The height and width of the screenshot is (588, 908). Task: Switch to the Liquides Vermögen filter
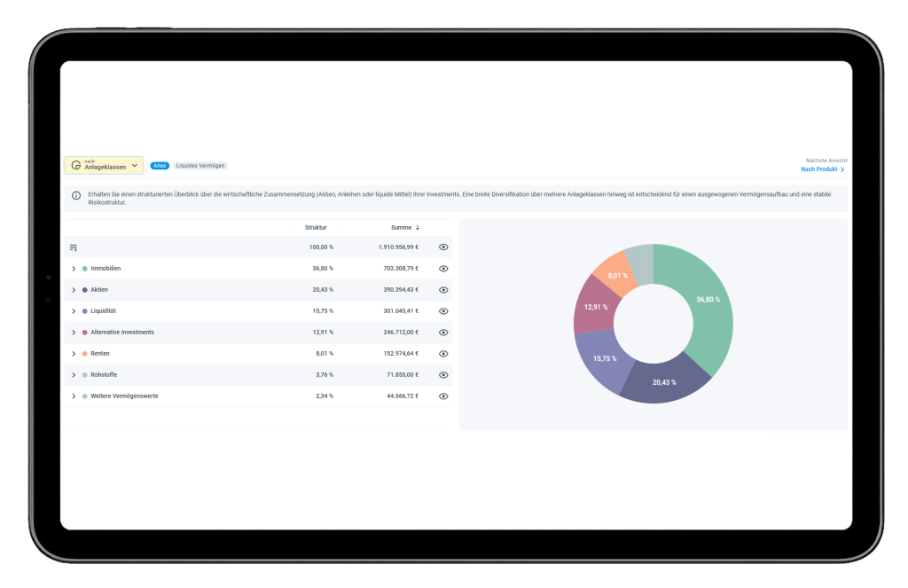tap(200, 166)
